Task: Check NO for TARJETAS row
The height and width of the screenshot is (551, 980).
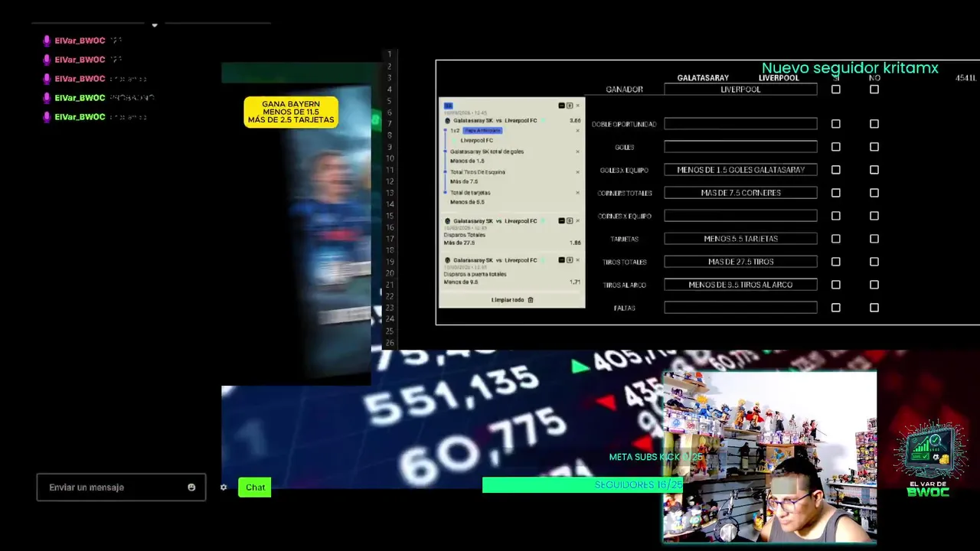Action: point(874,239)
